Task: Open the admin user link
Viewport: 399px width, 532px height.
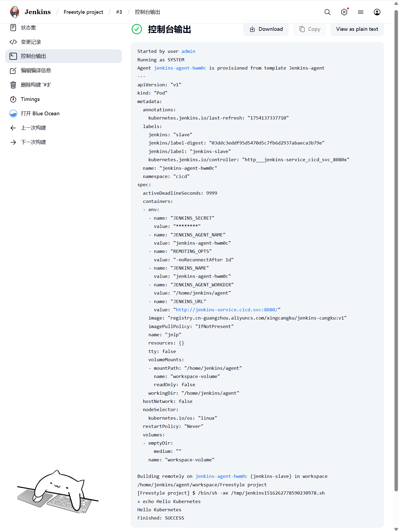Action: [x=188, y=51]
